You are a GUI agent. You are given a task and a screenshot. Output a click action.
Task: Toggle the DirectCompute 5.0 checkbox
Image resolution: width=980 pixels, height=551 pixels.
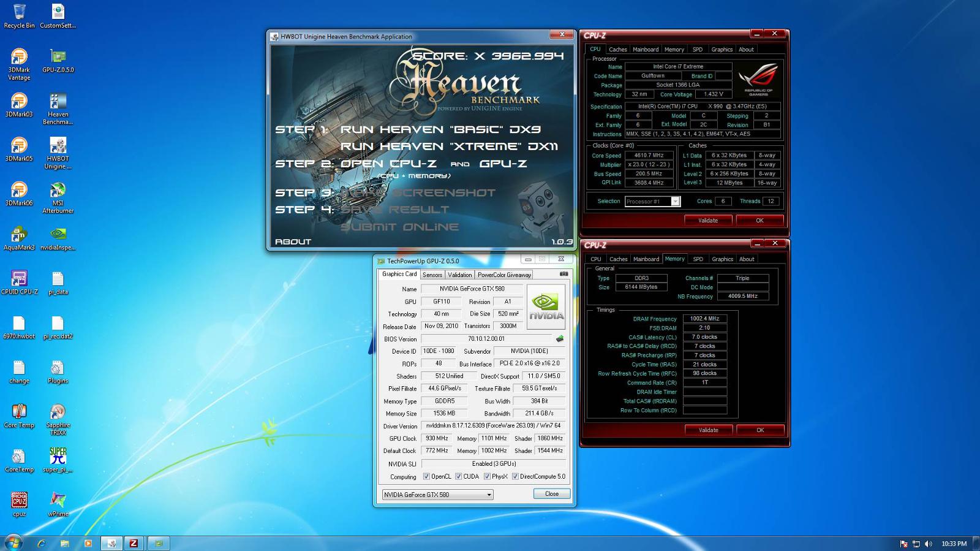(515, 476)
